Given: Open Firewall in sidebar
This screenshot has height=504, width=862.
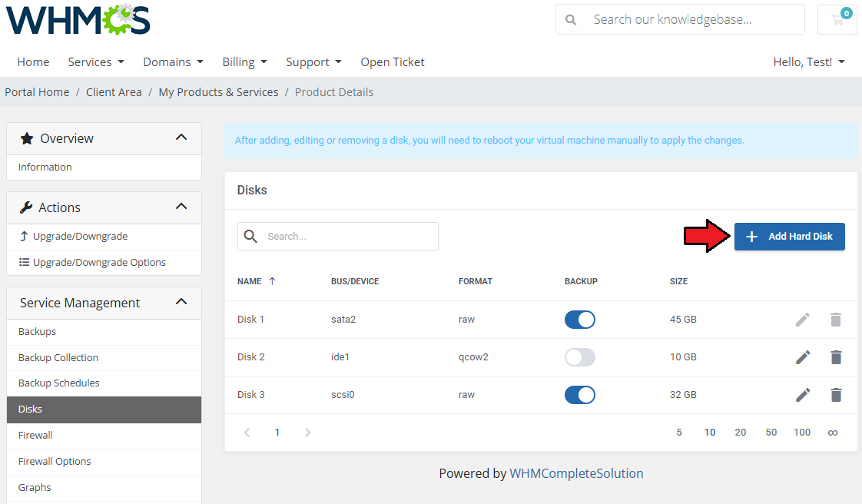Looking at the screenshot, I should point(104,436).
